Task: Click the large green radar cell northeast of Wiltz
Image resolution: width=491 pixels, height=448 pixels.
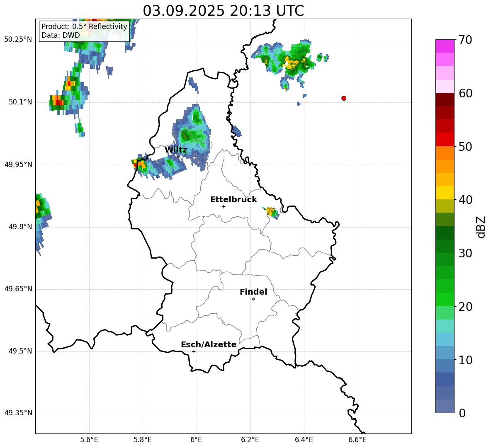Action: 192,135
